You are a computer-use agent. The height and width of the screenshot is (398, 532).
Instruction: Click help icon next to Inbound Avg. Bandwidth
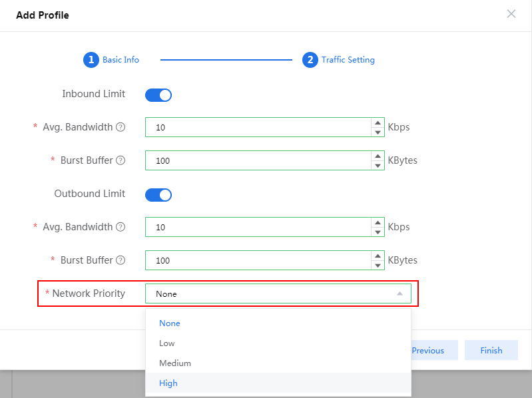tap(121, 127)
